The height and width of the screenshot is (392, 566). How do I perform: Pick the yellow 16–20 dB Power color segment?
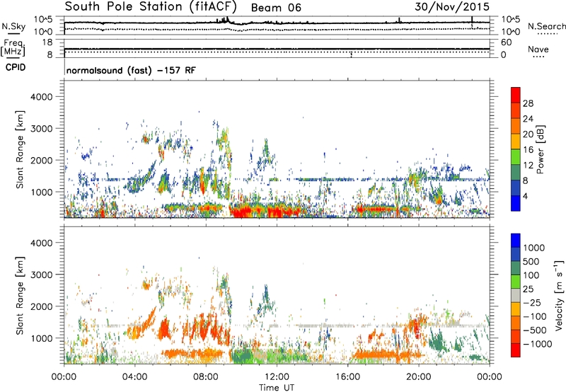516,141
